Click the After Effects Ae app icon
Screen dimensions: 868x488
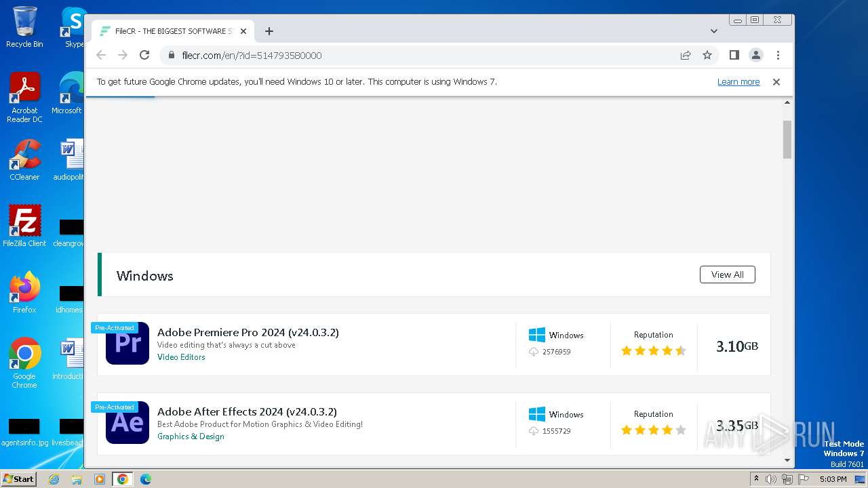(x=127, y=422)
